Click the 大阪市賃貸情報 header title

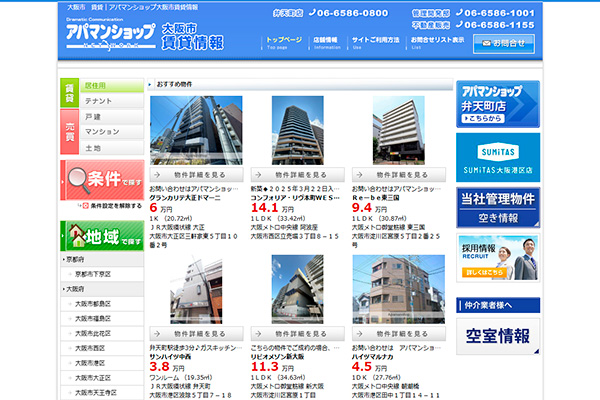tap(192, 37)
